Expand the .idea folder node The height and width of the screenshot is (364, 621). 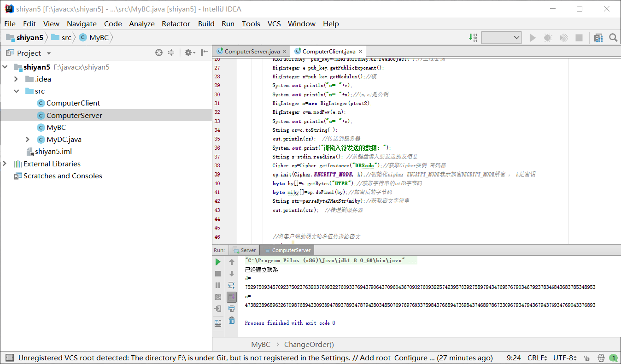point(16,79)
